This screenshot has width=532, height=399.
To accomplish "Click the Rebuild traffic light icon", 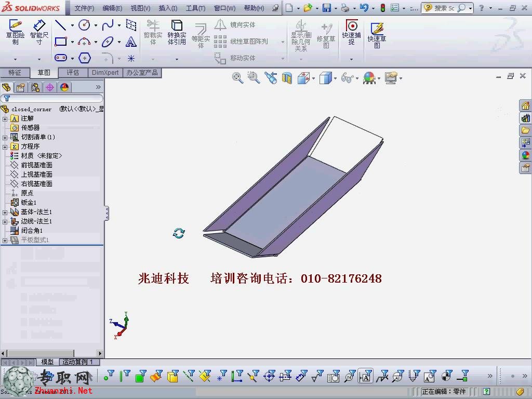I will click(383, 8).
